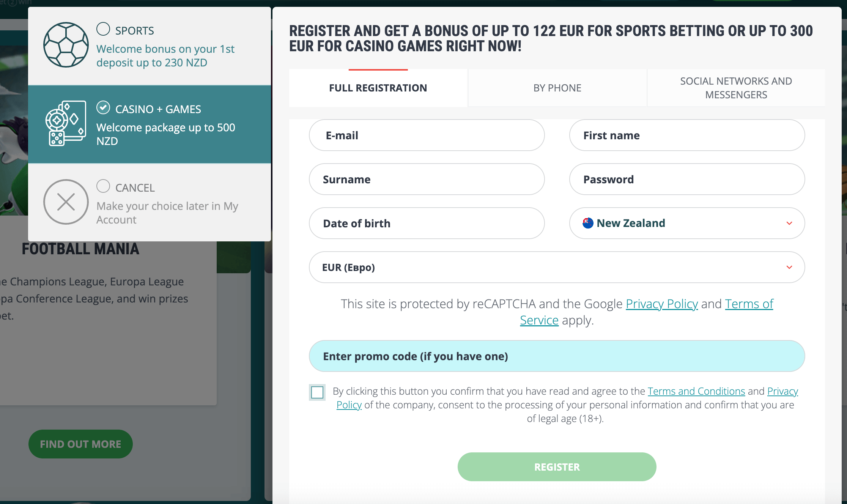
Task: Select the SPORTS bonus radio button
Action: (103, 29)
